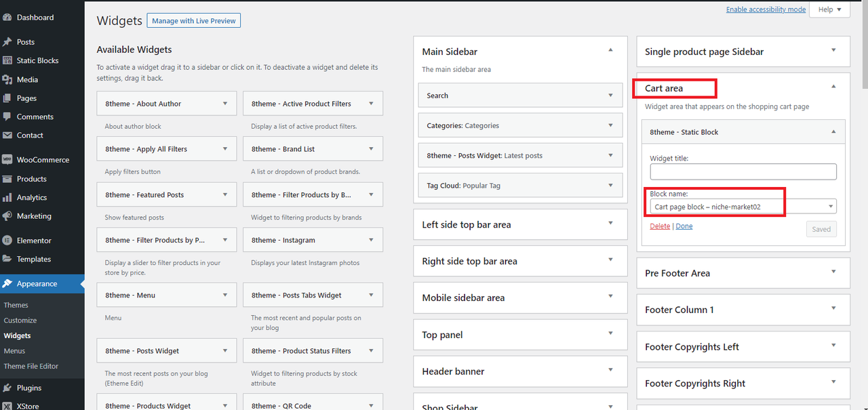
Task: Expand Mobile sidebar area panel
Action: (610, 298)
